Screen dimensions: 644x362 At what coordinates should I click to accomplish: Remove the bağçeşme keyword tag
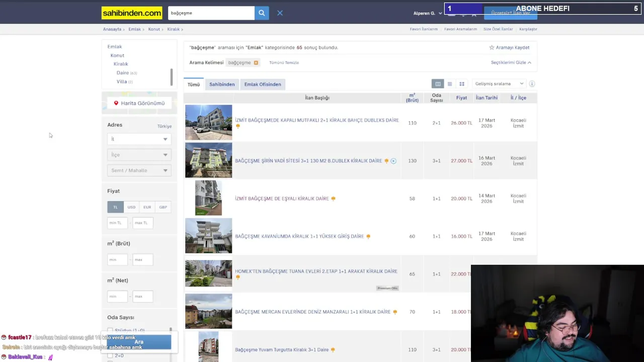tap(256, 63)
